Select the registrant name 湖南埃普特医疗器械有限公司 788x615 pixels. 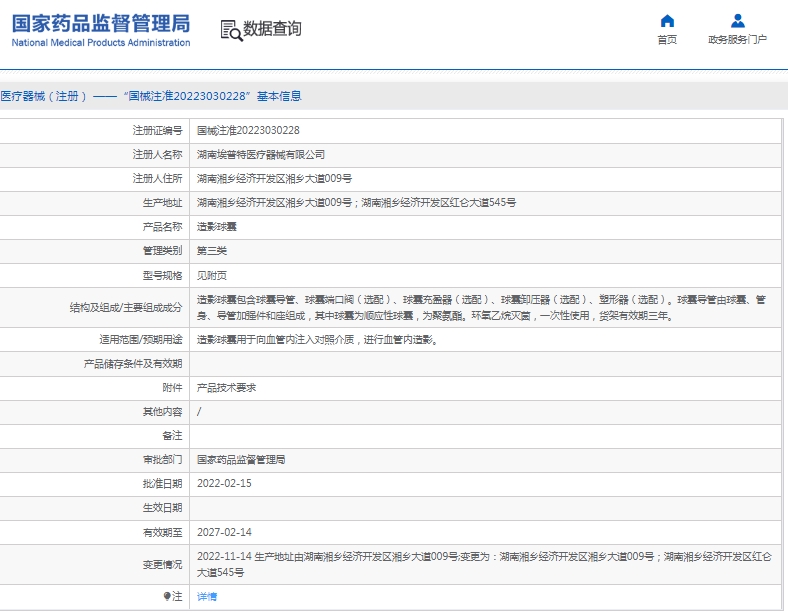coord(260,155)
